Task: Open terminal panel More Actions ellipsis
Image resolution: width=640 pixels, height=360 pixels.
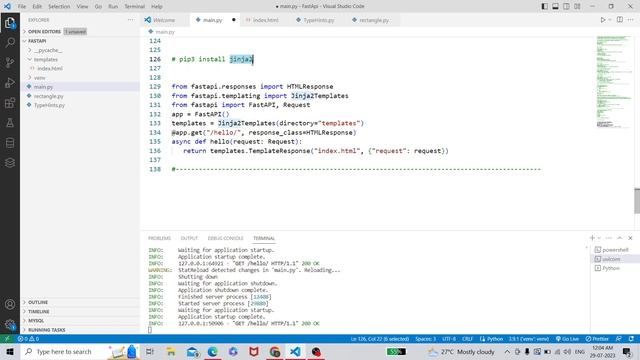Action: tap(609, 238)
